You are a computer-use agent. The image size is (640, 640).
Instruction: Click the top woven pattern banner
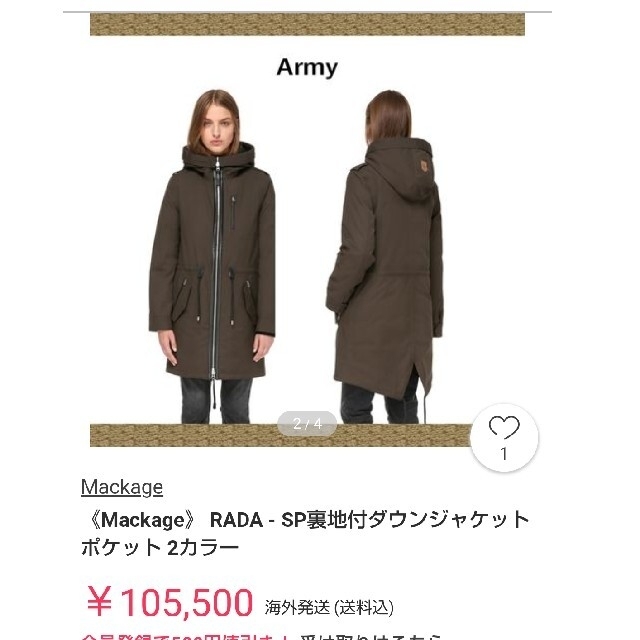click(x=307, y=24)
